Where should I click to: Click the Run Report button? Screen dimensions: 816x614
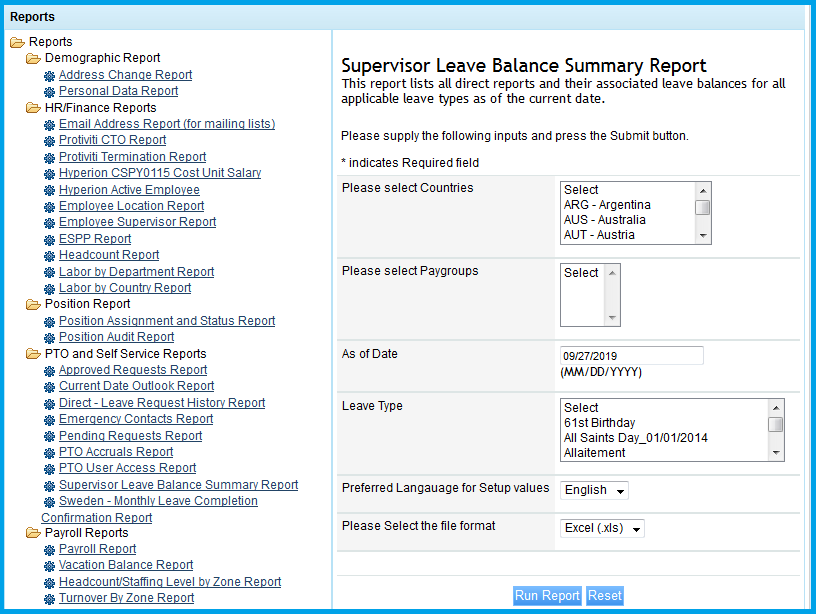(x=547, y=596)
